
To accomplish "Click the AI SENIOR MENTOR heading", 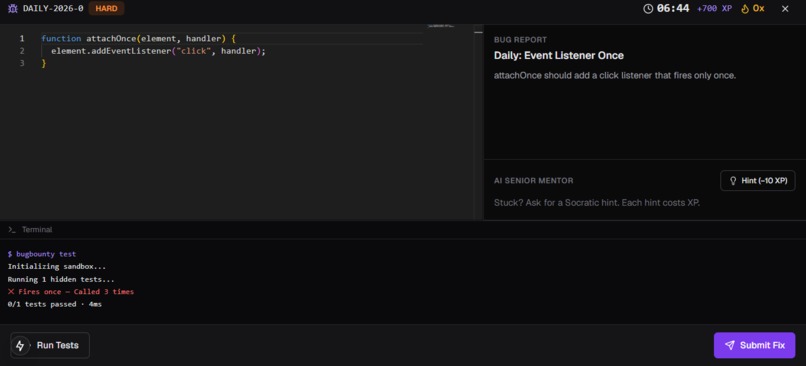I will pos(534,181).
